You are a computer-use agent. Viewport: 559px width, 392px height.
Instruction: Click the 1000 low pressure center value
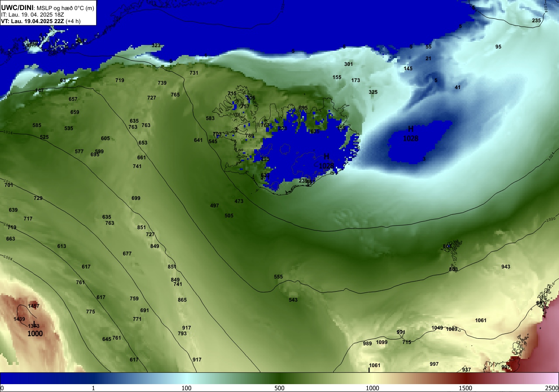[35, 334]
